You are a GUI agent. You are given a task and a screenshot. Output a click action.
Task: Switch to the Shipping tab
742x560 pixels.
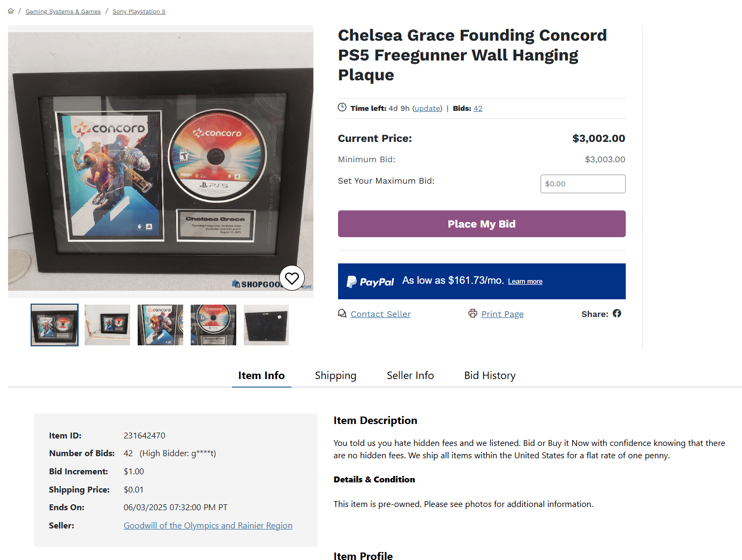tap(335, 375)
